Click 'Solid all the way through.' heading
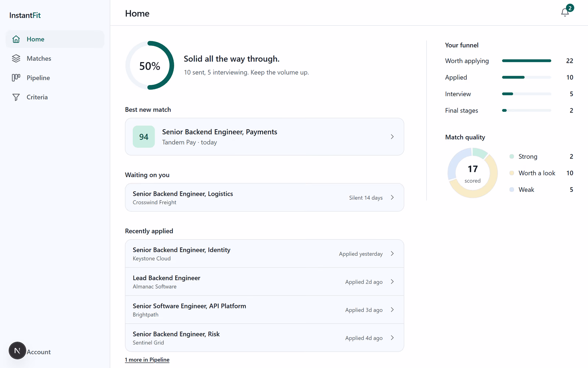 [232, 59]
